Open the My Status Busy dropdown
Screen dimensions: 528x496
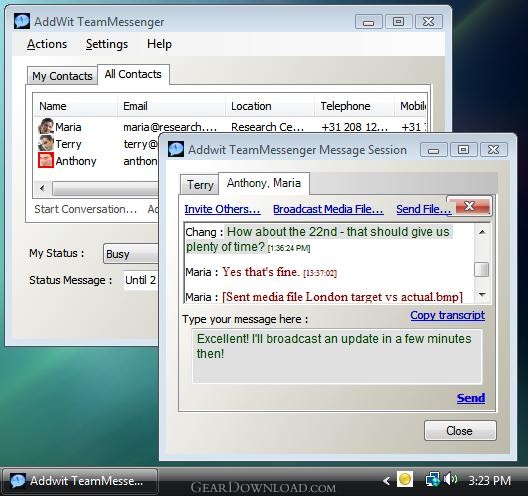click(x=131, y=254)
